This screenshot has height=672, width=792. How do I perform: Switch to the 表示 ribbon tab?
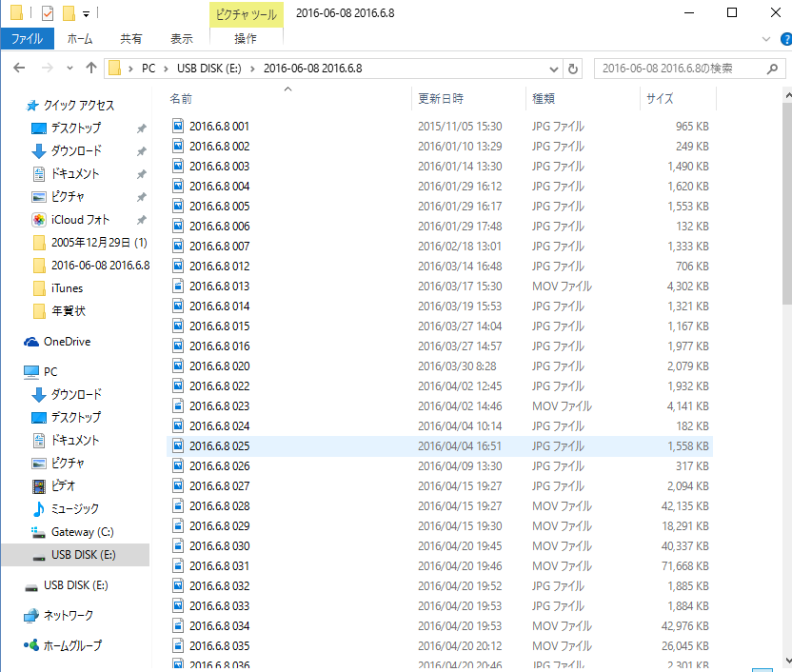pyautogui.click(x=181, y=39)
